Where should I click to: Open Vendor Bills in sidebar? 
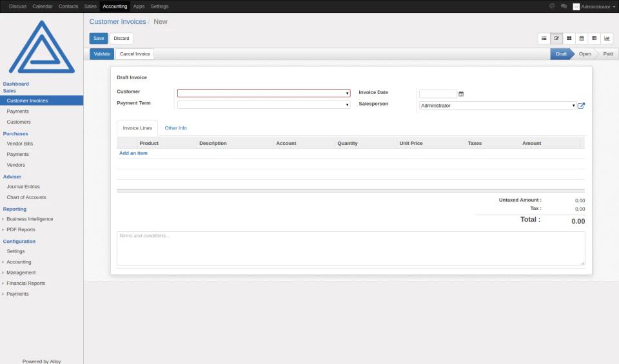point(20,144)
